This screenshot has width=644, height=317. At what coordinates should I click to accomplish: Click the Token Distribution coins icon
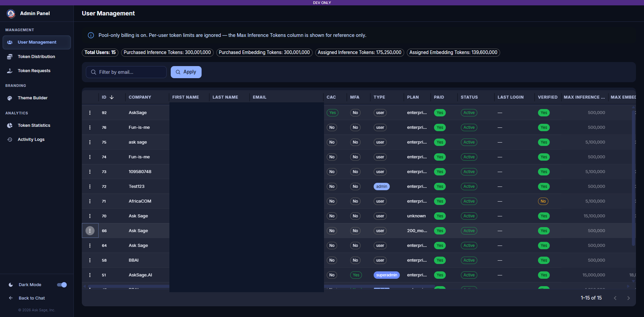pos(10,57)
